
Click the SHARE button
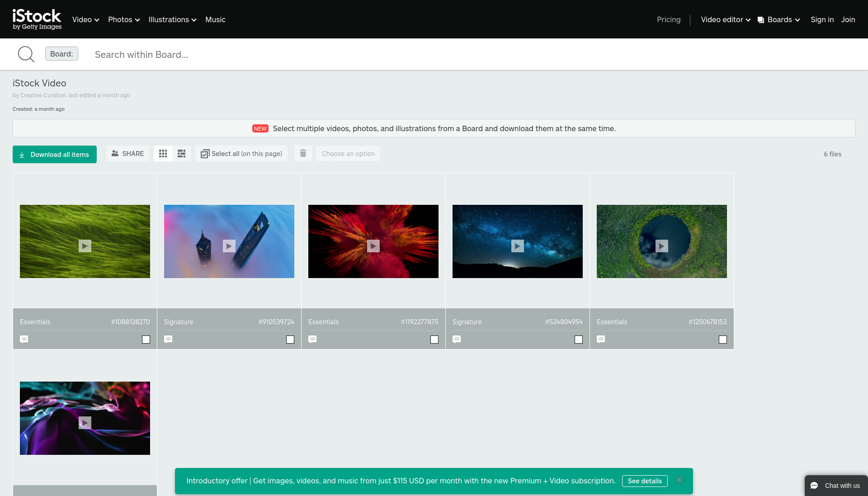coord(127,154)
